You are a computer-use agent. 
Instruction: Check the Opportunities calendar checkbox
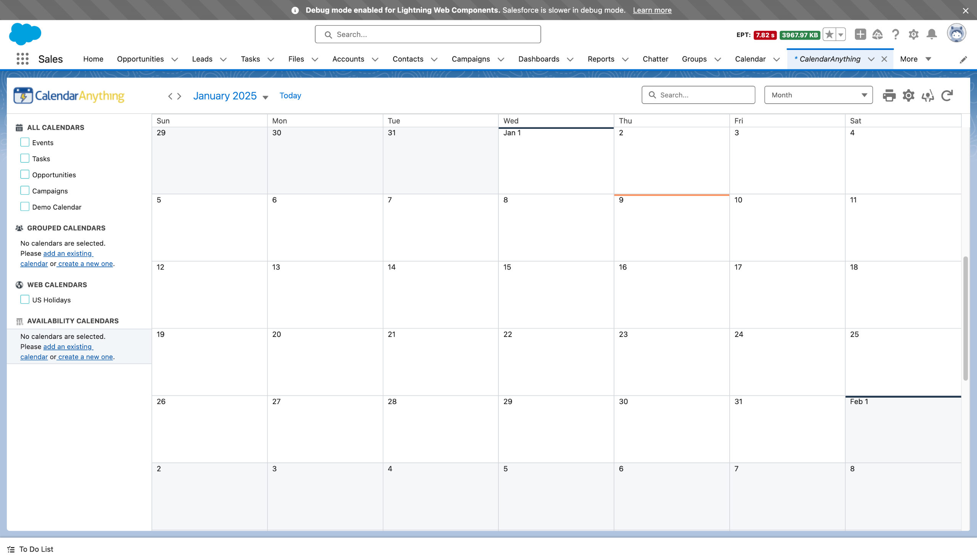[25, 175]
